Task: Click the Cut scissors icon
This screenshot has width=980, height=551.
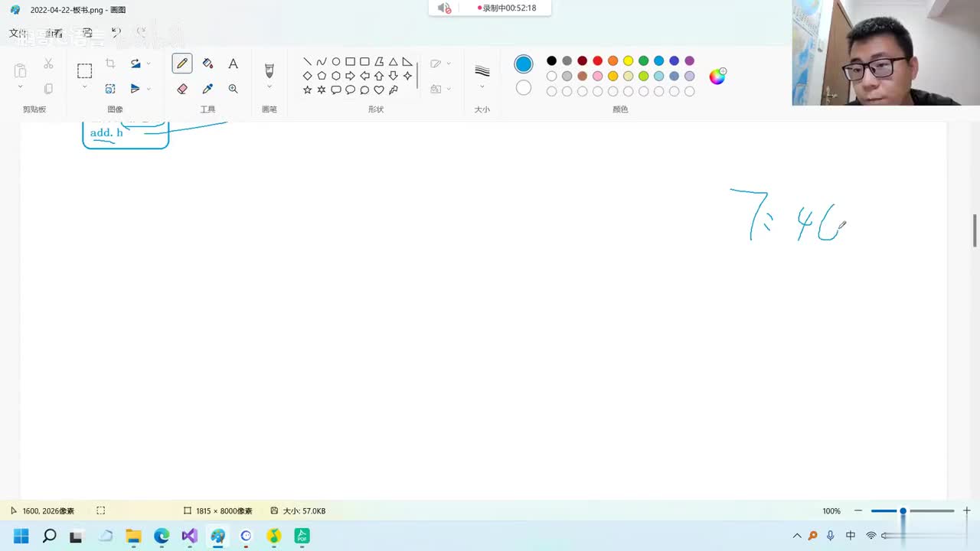Action: tap(48, 64)
